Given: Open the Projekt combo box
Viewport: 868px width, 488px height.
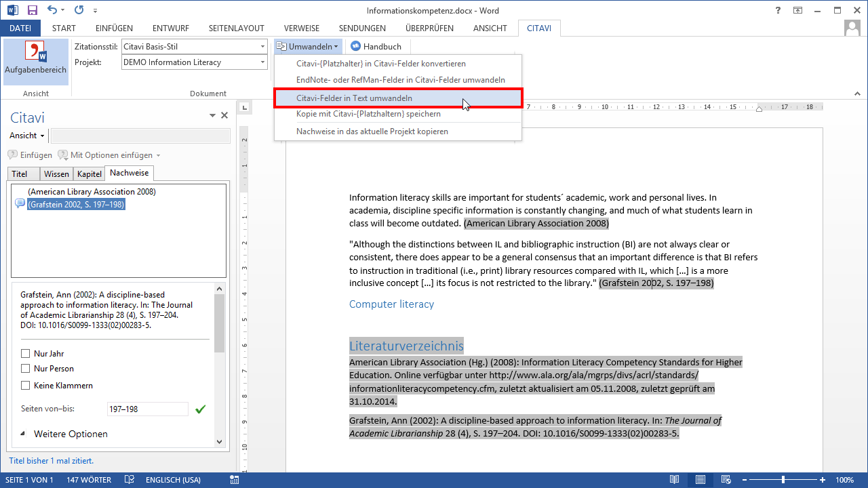Looking at the screenshot, I should (x=195, y=62).
